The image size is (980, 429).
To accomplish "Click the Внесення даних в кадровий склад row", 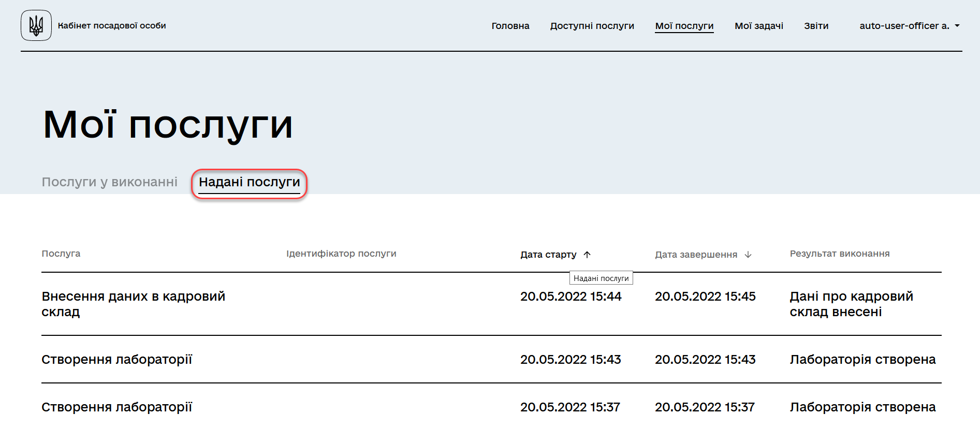I will click(x=491, y=304).
